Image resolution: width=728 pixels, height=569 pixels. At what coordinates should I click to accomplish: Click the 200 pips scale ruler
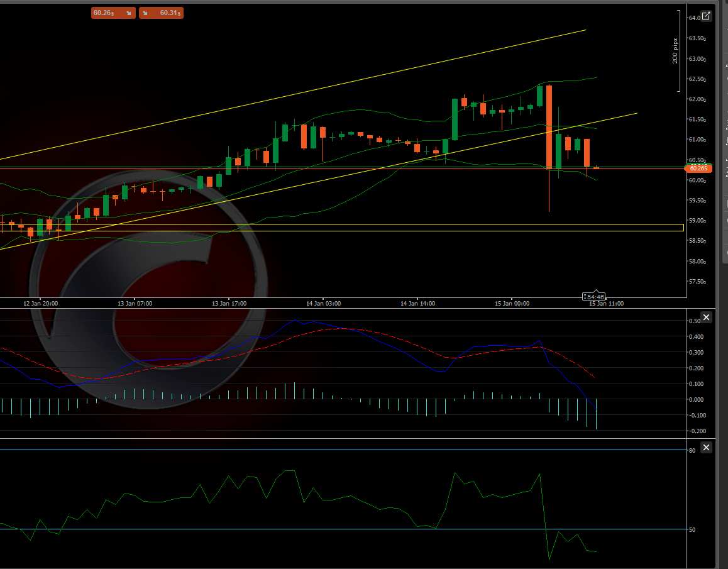tap(677, 51)
